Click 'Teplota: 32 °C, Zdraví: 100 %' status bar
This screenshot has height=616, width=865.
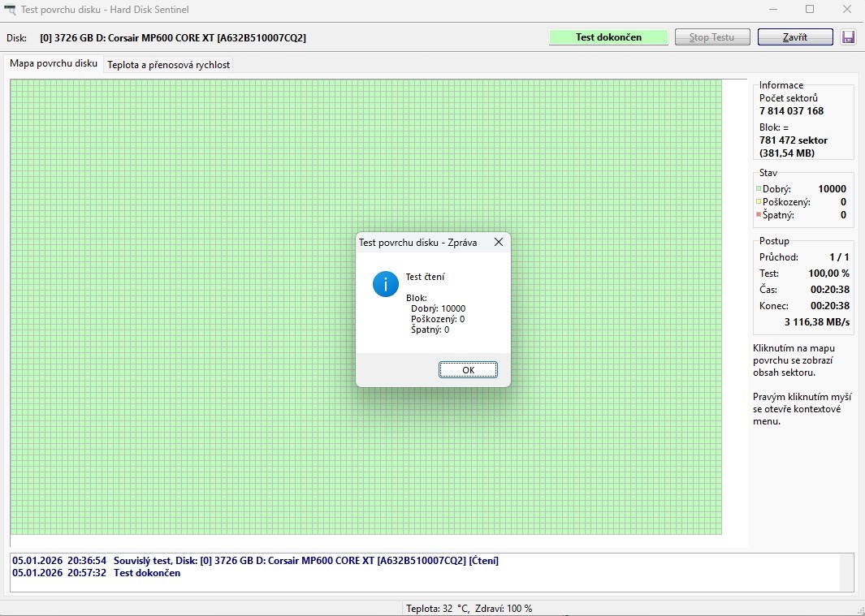(x=469, y=608)
